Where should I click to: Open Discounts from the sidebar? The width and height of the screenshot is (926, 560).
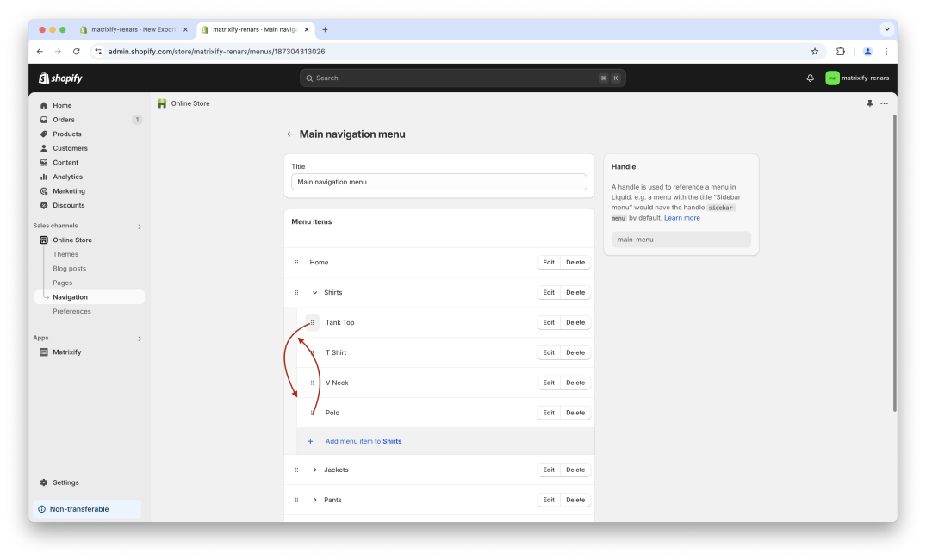pyautogui.click(x=67, y=205)
